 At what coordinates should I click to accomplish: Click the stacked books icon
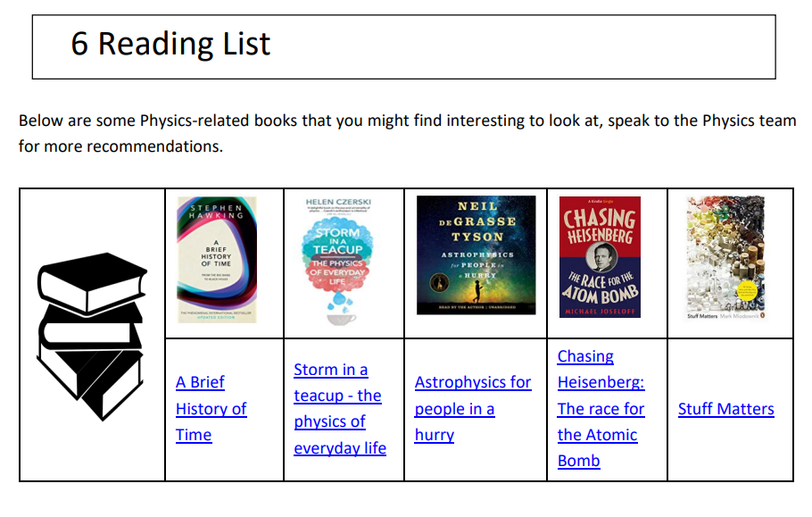pyautogui.click(x=92, y=337)
